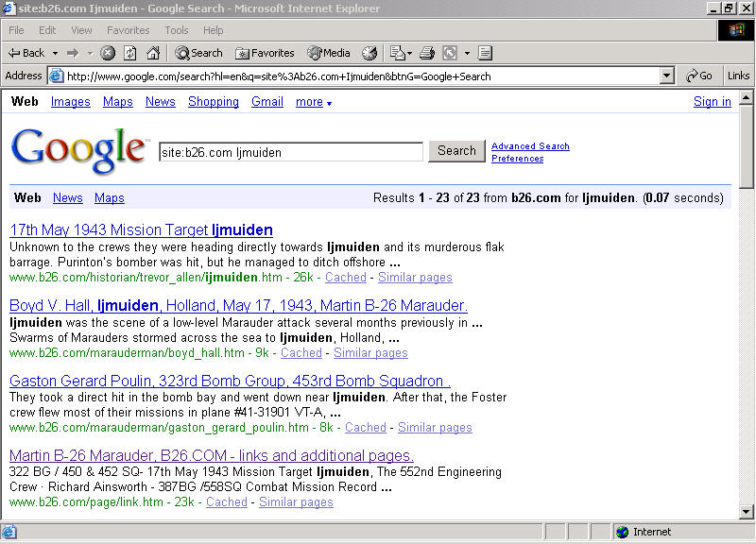The height and width of the screenshot is (544, 756).
Task: Open Cached link for ijmuiden.htm result
Action: coord(346,278)
